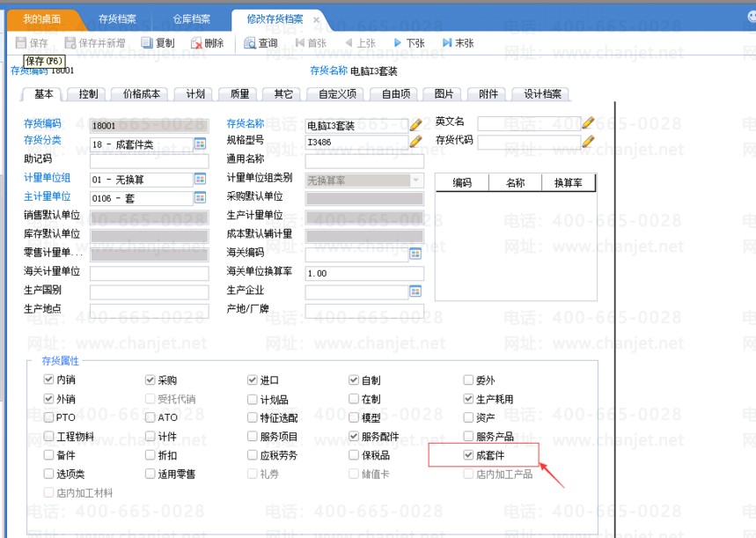
Task: Check the 工程物料 checkbox
Action: [x=48, y=436]
